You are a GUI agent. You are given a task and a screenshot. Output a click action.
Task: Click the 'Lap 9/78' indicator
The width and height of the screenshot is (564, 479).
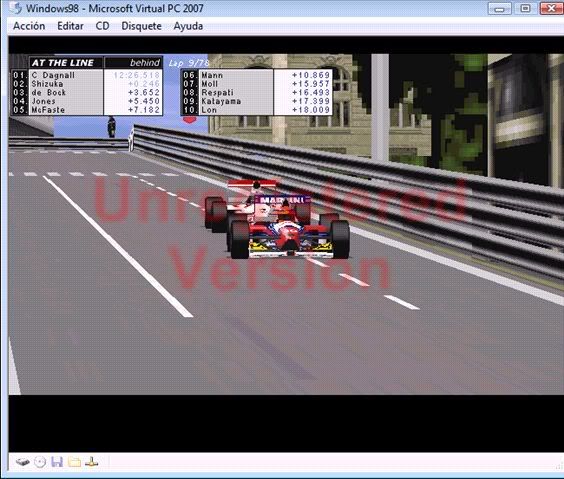[x=189, y=63]
